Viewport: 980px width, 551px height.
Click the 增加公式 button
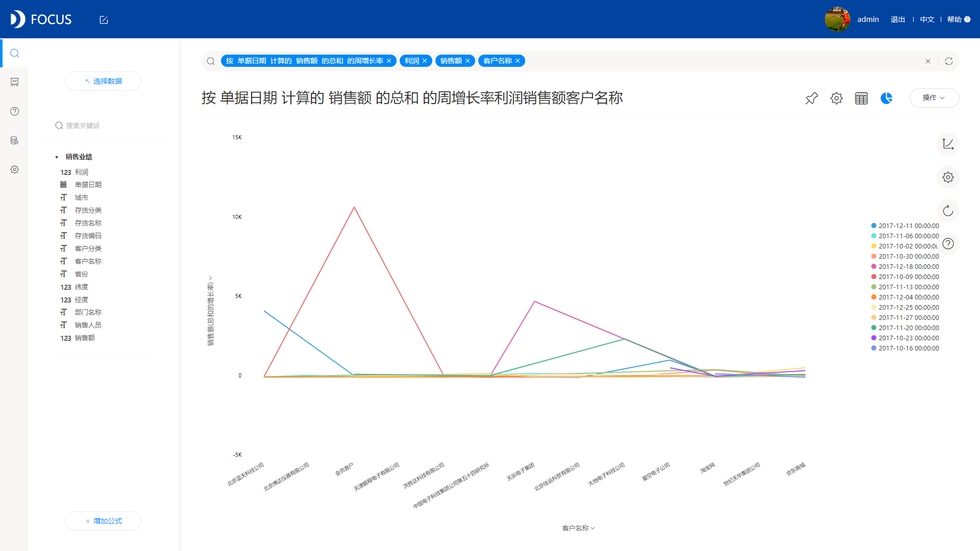(103, 521)
